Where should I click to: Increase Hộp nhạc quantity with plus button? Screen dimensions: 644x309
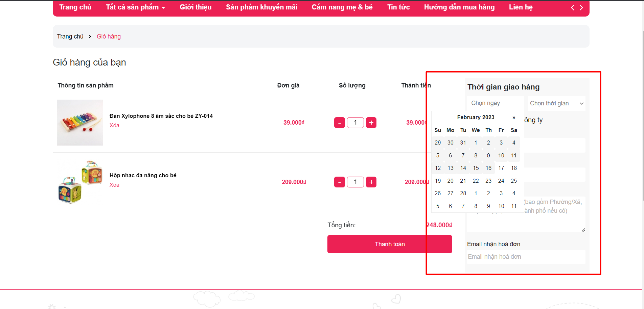[x=371, y=182]
